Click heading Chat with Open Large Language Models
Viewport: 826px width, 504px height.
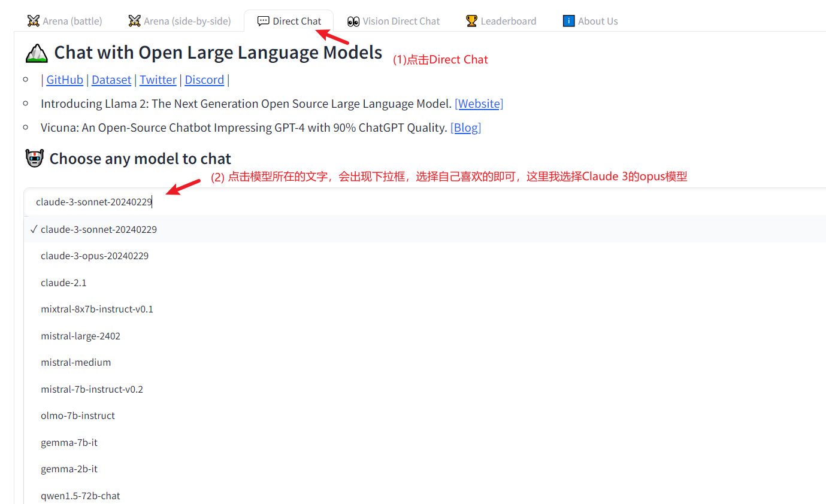point(218,53)
